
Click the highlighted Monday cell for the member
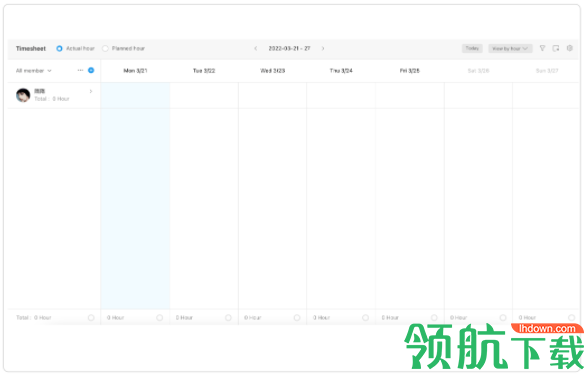coord(136,96)
